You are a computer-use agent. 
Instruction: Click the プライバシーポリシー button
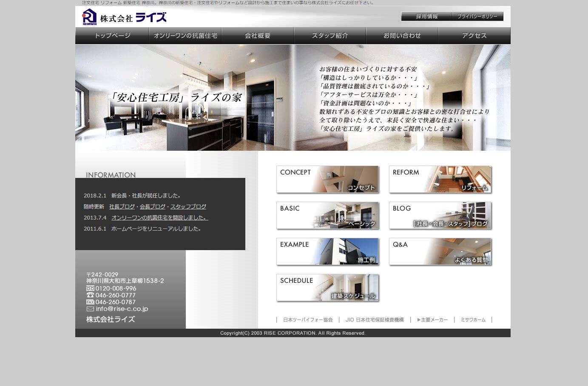[x=477, y=16]
